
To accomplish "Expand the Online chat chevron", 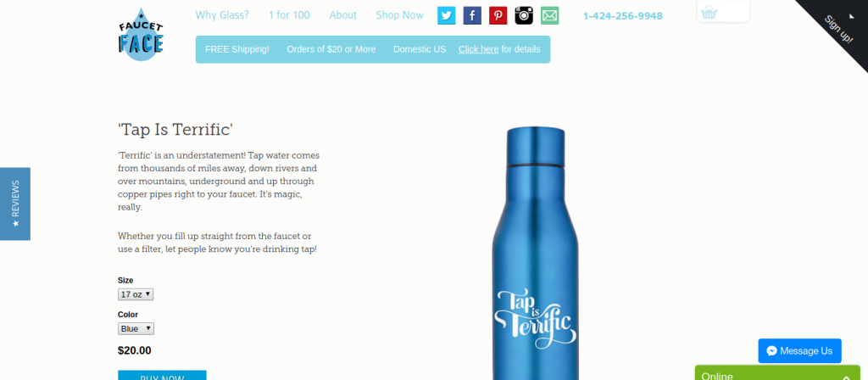I will coord(847,377).
